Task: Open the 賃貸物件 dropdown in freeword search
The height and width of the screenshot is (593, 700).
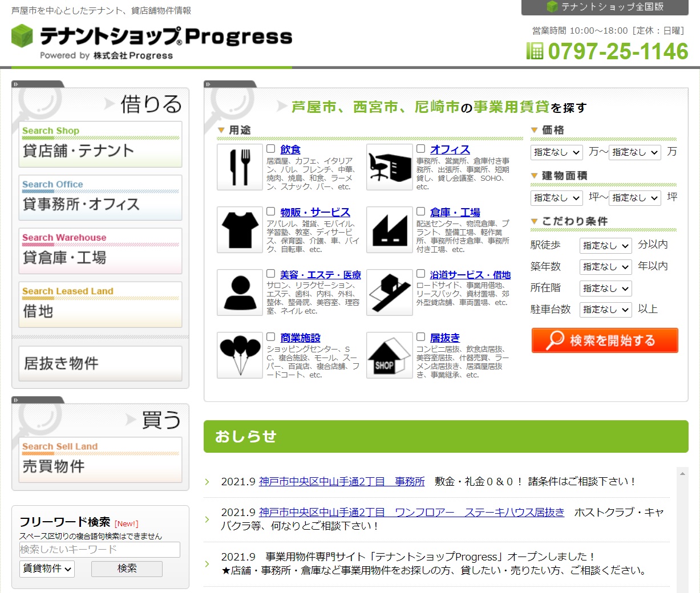Action: [47, 568]
